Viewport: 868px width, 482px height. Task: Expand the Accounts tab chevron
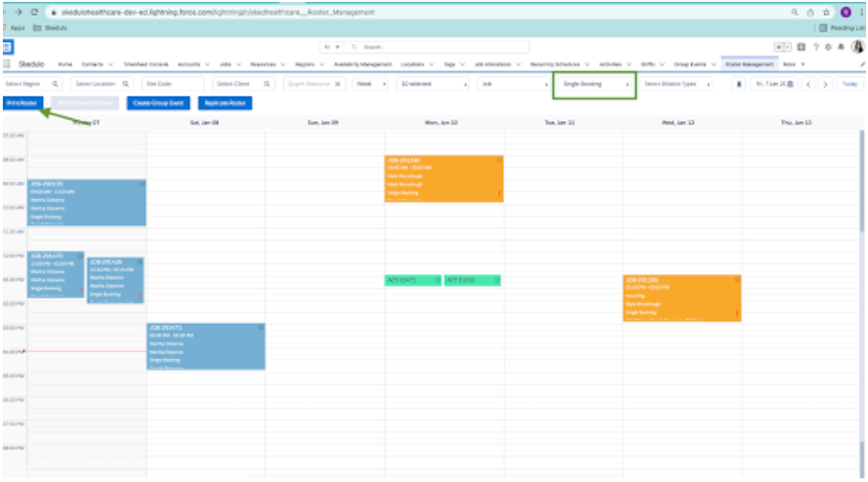(x=208, y=65)
